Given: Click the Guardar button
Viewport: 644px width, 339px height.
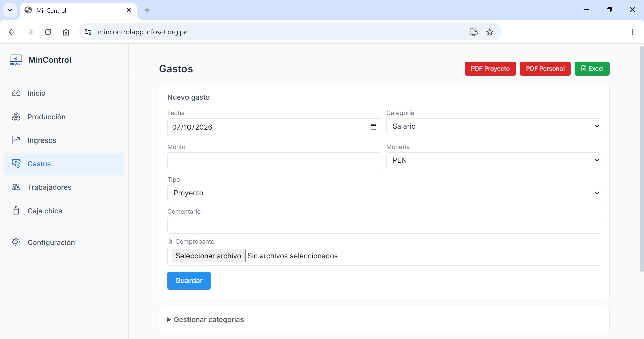Looking at the screenshot, I should click(x=189, y=281).
